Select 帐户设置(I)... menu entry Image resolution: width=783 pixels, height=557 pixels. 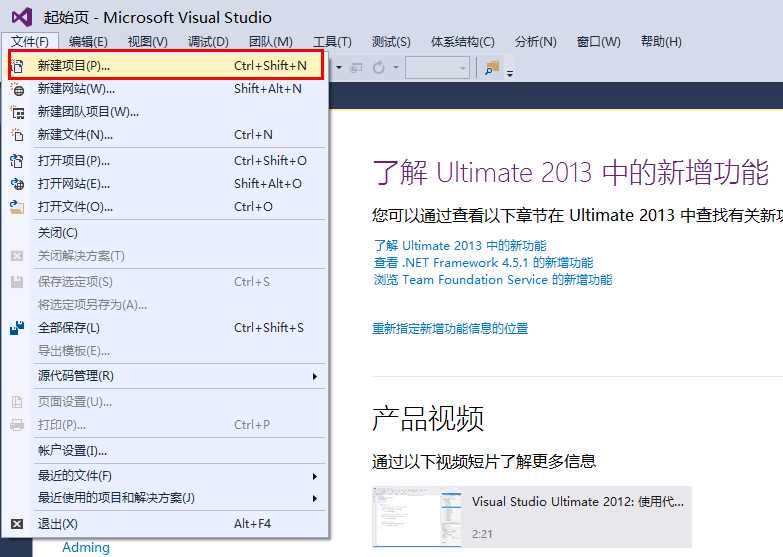[x=166, y=451]
